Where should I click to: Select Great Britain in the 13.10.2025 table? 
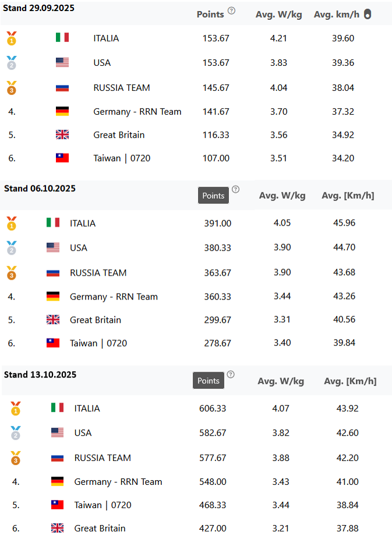100,529
